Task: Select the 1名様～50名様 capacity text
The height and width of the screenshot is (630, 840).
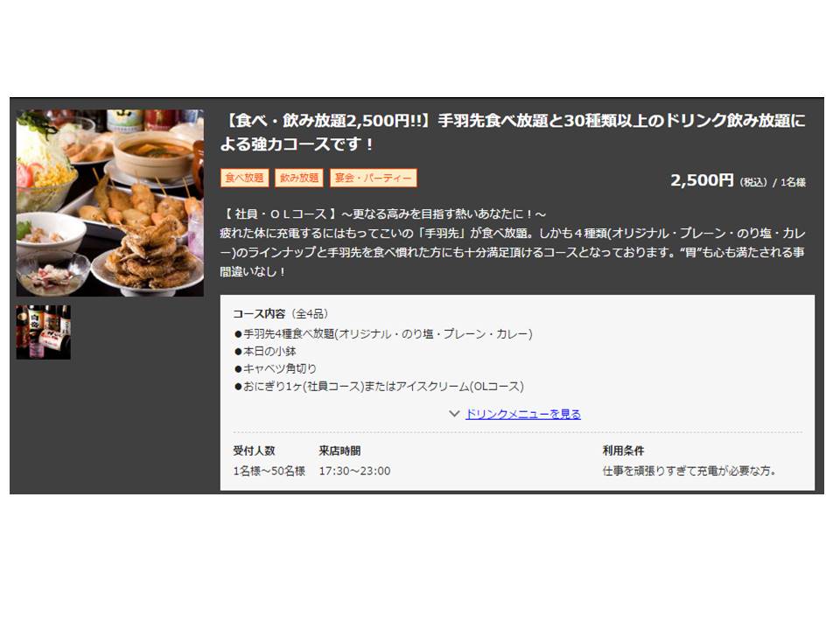Action: [269, 471]
